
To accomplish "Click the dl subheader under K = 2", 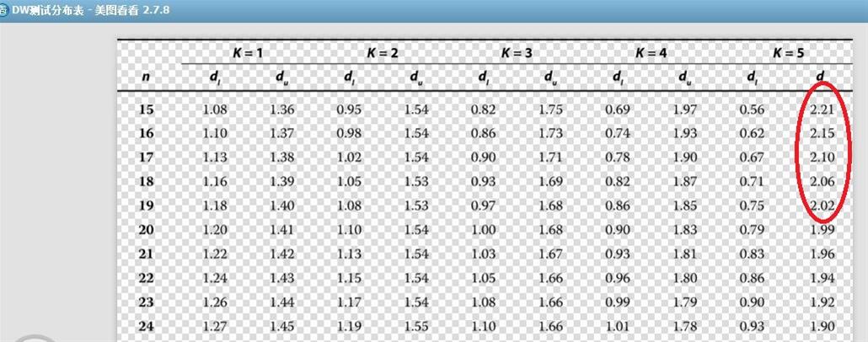I will click(350, 78).
